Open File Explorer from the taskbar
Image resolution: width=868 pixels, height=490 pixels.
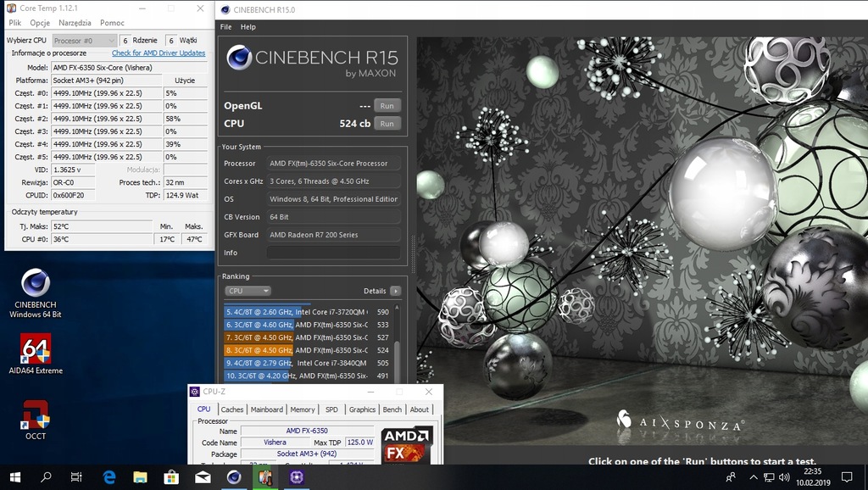(140, 477)
